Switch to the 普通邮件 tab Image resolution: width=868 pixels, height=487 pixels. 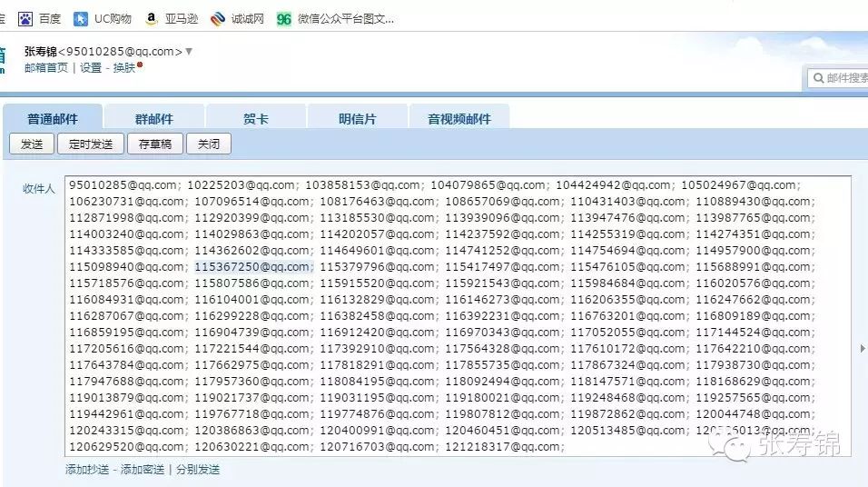point(53,118)
